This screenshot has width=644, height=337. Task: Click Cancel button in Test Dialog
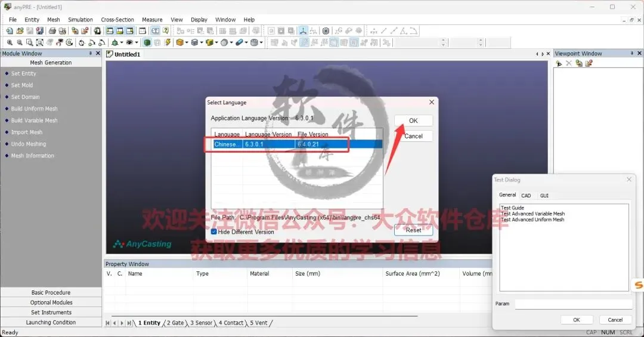[x=615, y=320]
